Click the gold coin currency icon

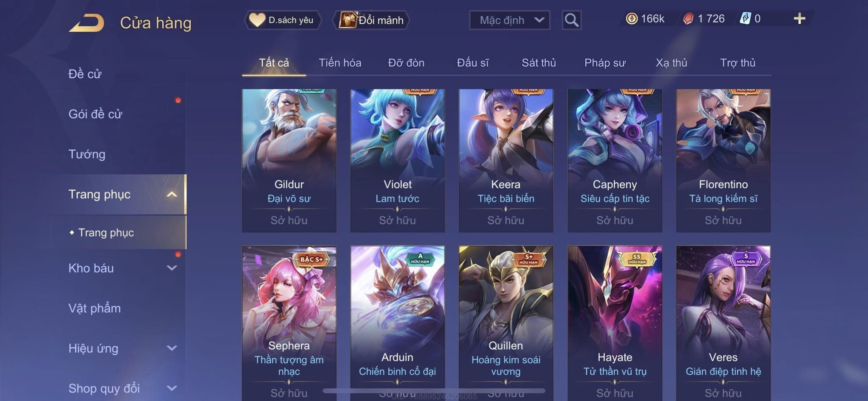(632, 19)
